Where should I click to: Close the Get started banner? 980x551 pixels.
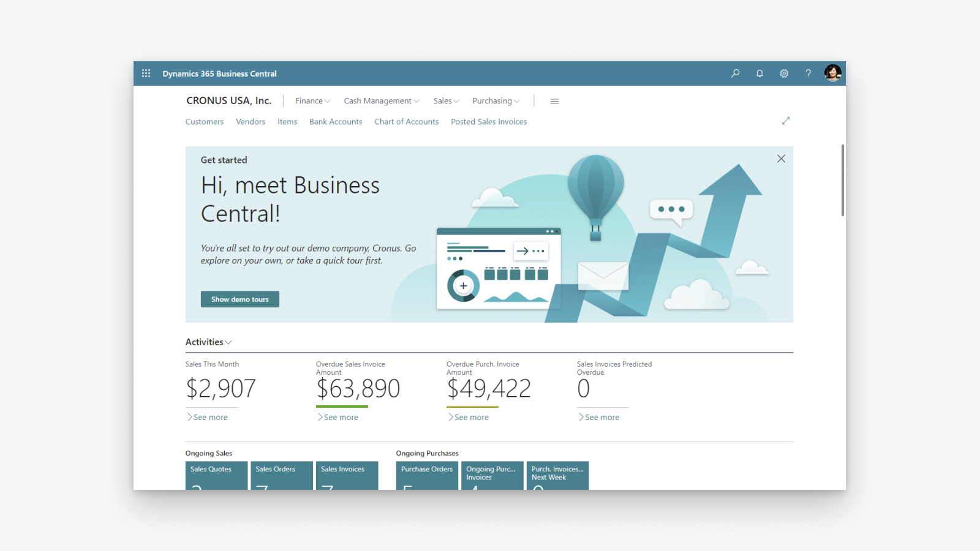[781, 159]
